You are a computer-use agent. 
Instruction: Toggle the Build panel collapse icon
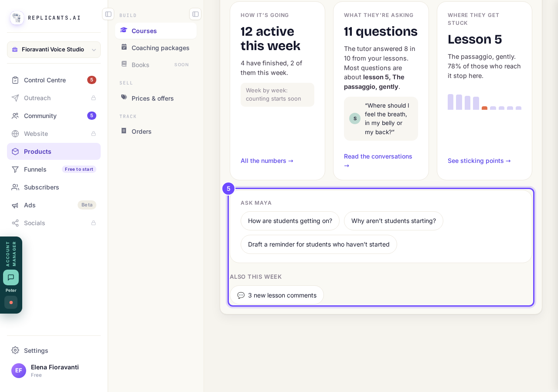click(195, 14)
